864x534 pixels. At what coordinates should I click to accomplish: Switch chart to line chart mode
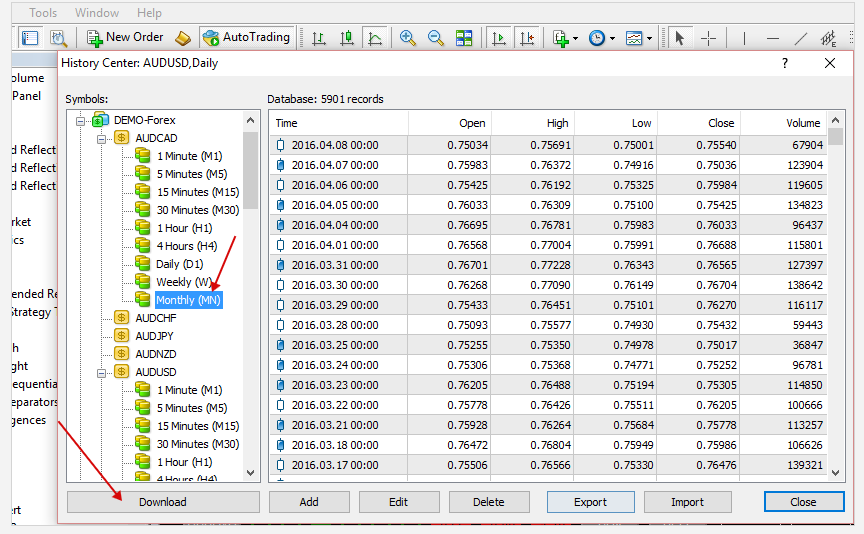375,38
